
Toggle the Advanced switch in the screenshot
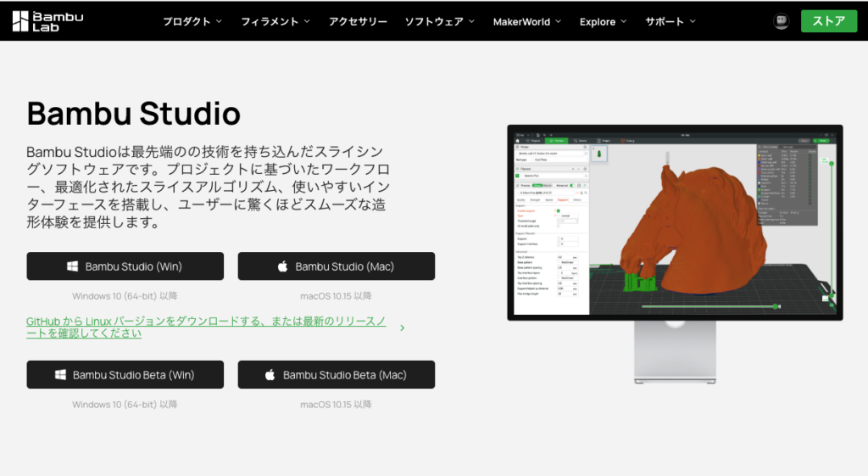(x=574, y=185)
